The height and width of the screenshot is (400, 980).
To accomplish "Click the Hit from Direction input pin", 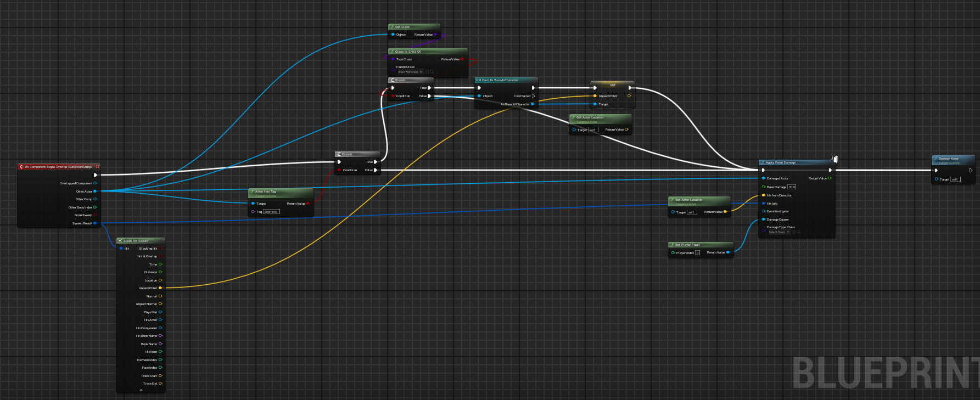I will coord(763,195).
